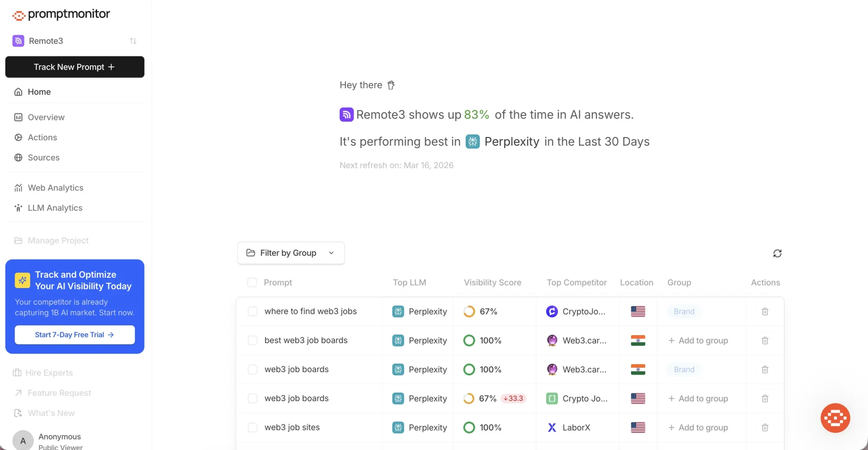Viewport: 868px width, 450px height.
Task: Click the refresh icon above the prompts table
Action: pos(777,253)
